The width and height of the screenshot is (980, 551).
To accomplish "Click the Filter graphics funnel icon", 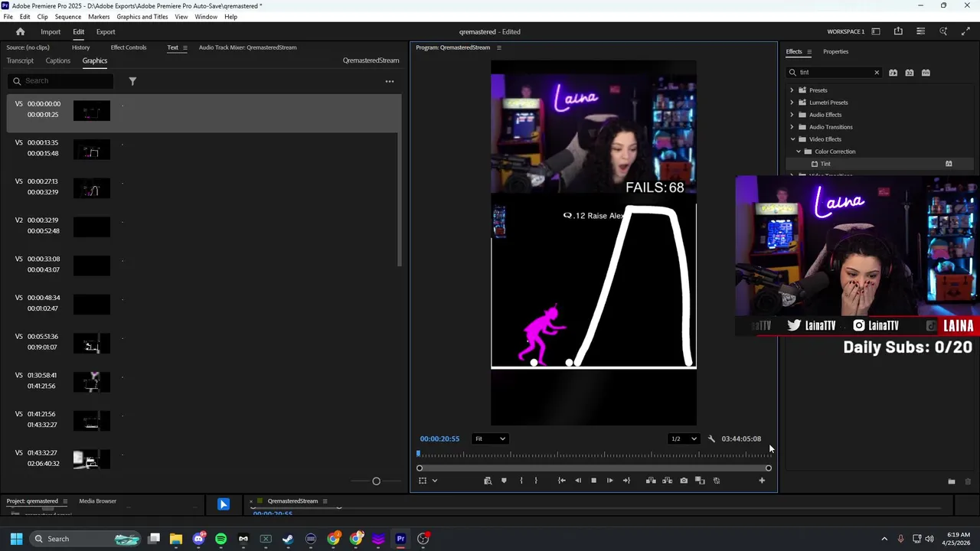I will [132, 81].
